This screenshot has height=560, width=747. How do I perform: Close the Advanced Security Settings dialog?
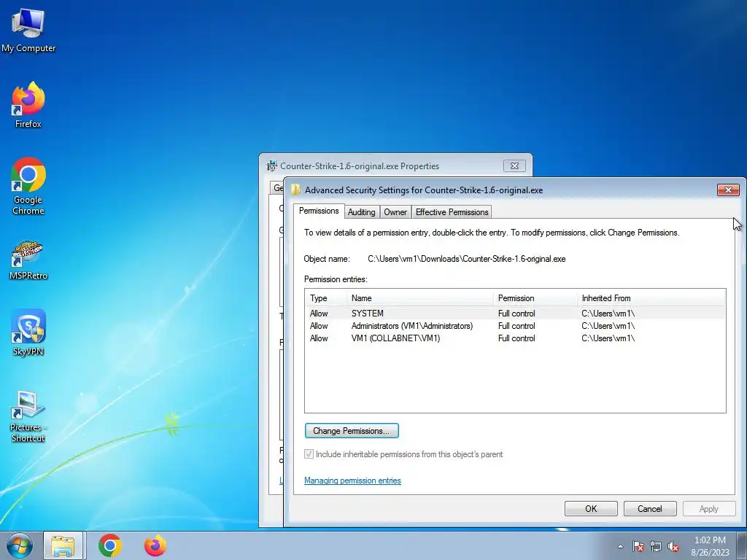tap(728, 190)
